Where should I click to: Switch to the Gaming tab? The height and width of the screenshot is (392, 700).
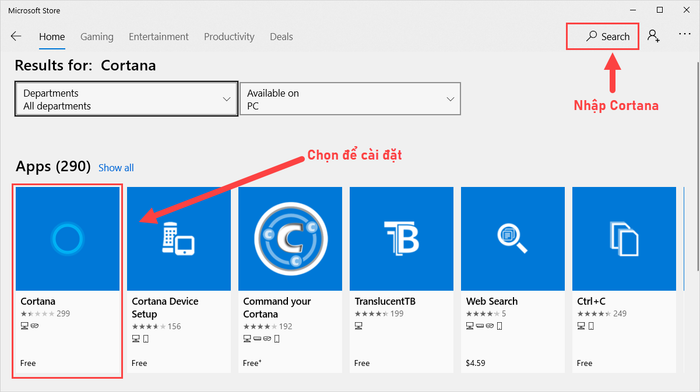coord(97,37)
